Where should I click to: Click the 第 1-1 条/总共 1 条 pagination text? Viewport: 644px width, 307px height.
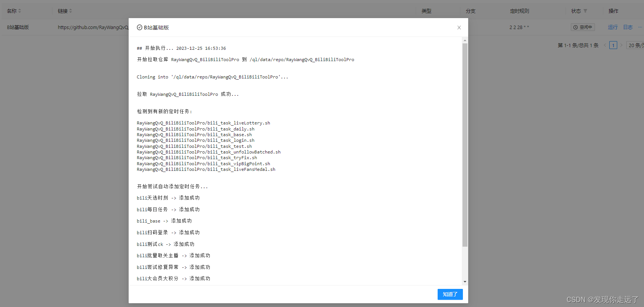[578, 45]
